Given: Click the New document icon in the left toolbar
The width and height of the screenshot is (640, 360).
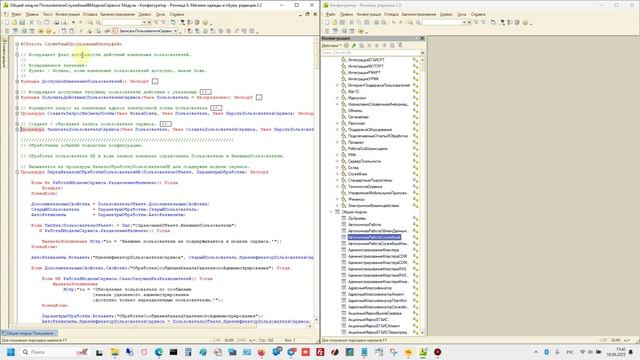Looking at the screenshot, I should (7, 22).
